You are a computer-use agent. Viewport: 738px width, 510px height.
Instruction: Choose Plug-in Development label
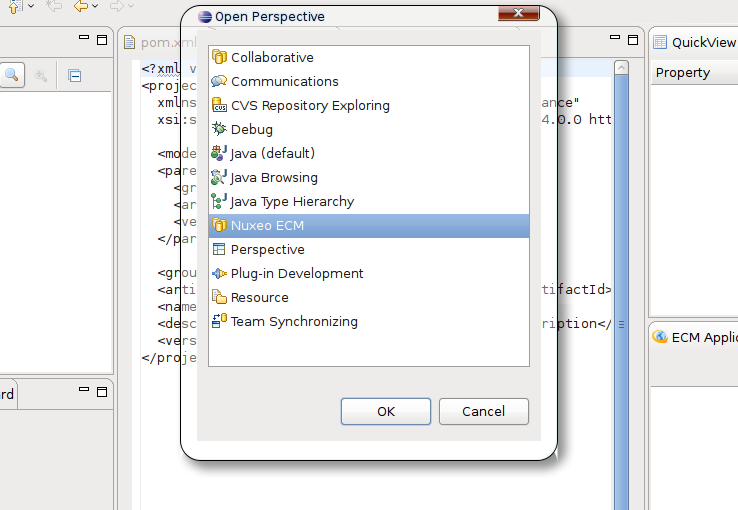click(x=297, y=273)
